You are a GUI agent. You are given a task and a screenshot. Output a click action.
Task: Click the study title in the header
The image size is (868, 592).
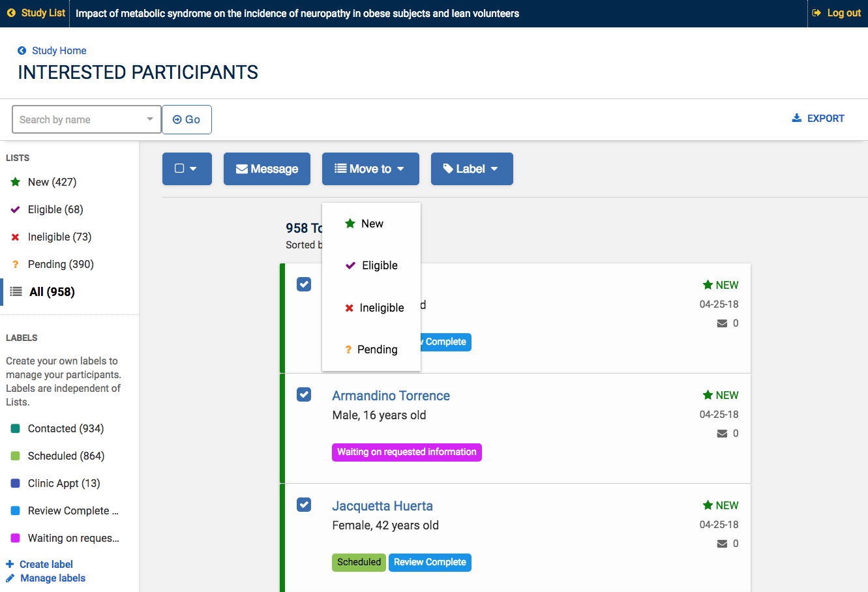click(297, 13)
